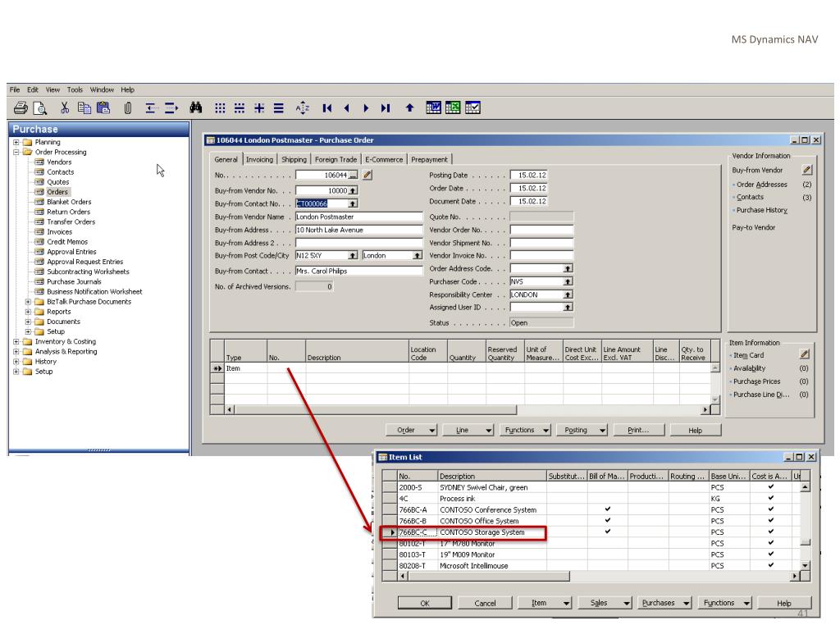The width and height of the screenshot is (840, 630).
Task: Send to Excel toolbar icon
Action: [x=453, y=107]
